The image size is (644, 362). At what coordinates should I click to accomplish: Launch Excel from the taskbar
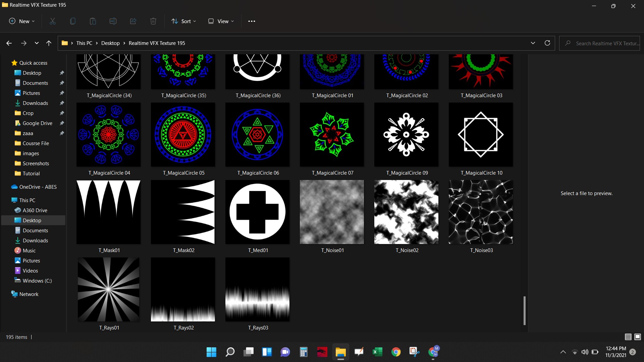(377, 352)
